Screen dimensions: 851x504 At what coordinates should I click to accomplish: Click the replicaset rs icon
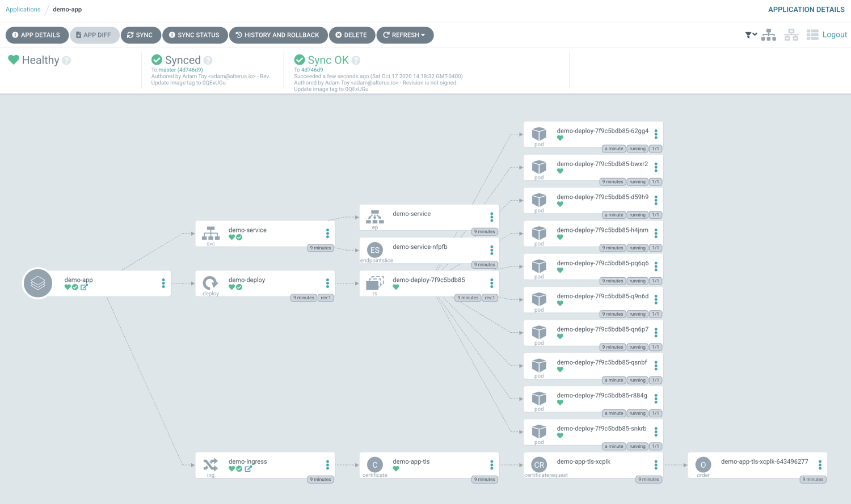pos(375,283)
